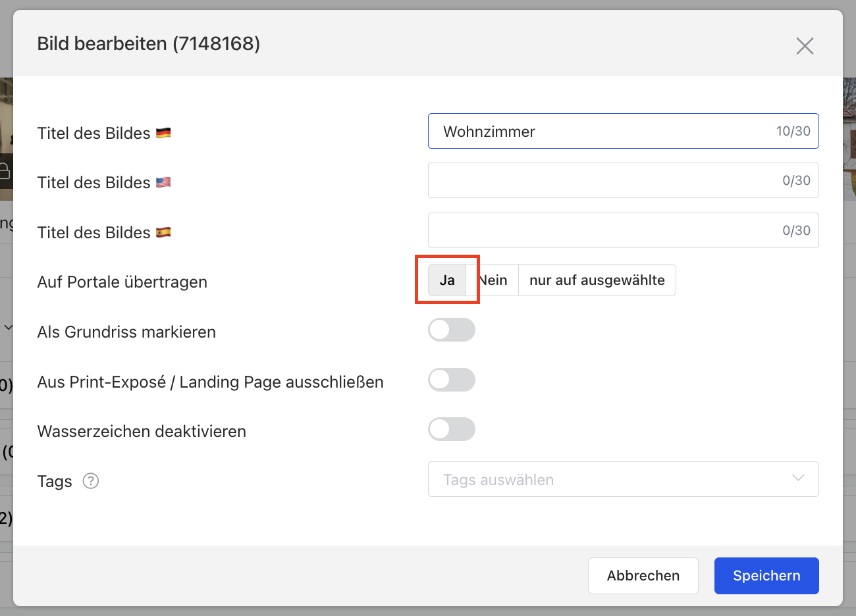This screenshot has height=616, width=856.
Task: Click the Spanish flag beside third title label
Action: click(x=163, y=232)
